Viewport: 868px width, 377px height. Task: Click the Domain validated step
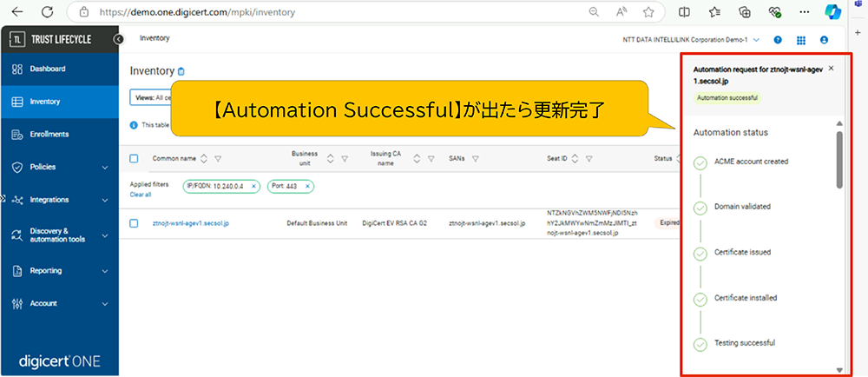742,207
